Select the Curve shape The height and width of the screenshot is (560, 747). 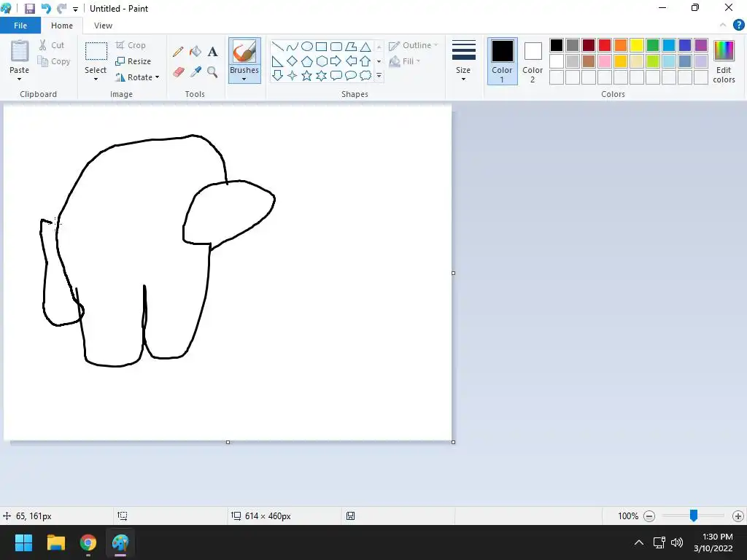click(293, 46)
